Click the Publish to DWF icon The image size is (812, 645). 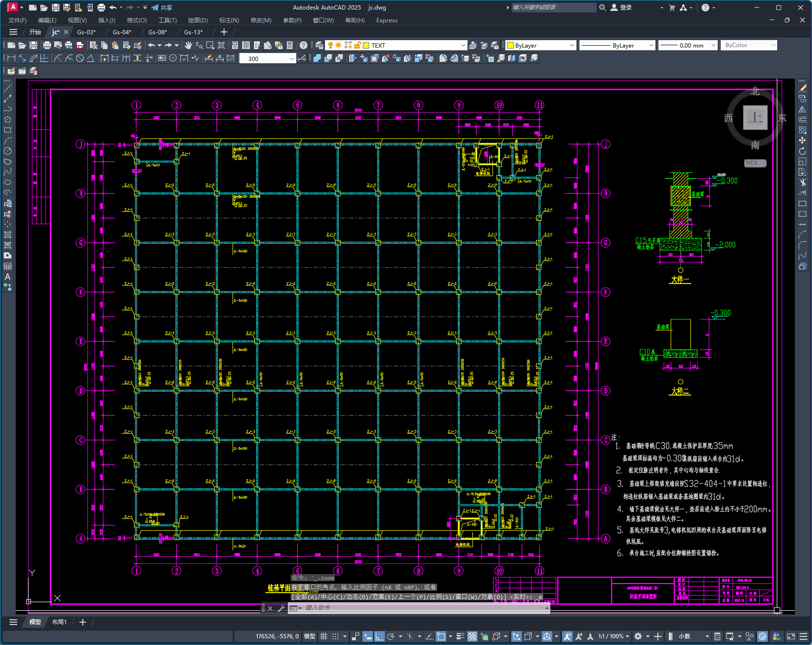[x=80, y=45]
